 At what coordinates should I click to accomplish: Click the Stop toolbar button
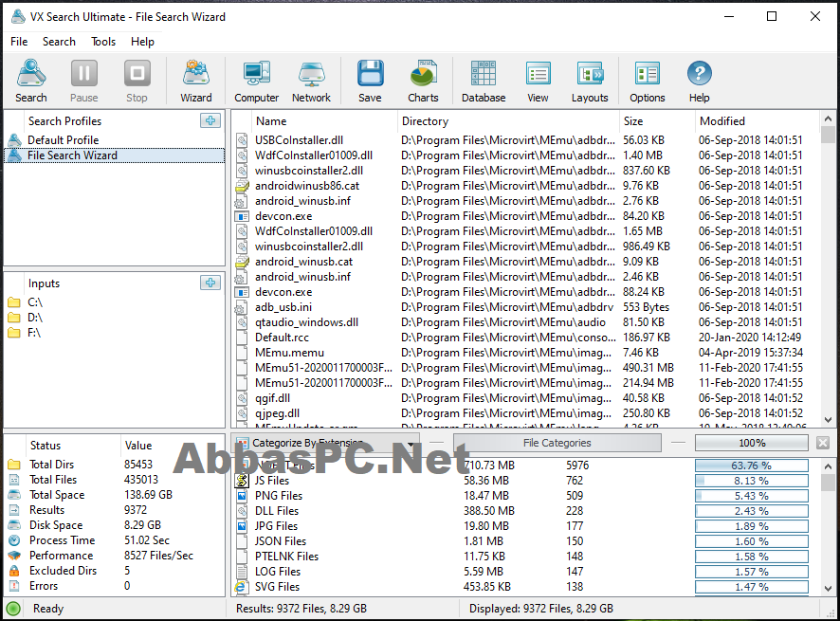pos(137,81)
